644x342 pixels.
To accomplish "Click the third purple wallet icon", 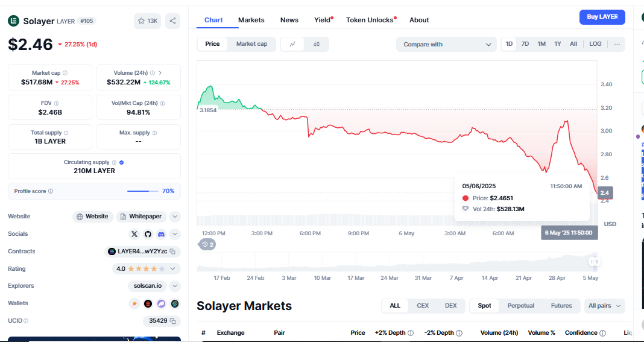I will point(162,304).
